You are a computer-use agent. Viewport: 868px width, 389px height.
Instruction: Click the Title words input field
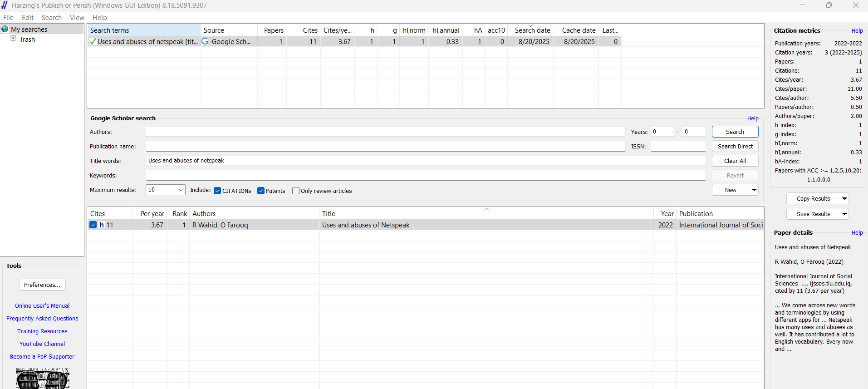point(426,161)
